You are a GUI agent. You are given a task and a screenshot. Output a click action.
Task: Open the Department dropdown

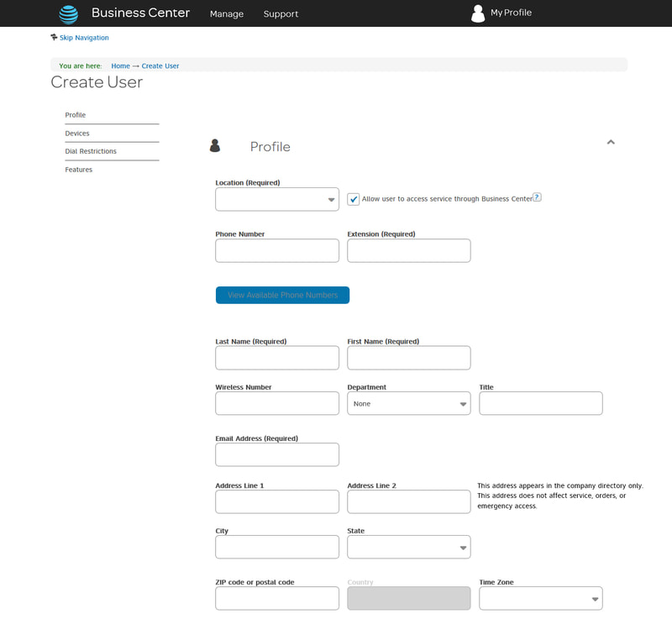click(409, 403)
